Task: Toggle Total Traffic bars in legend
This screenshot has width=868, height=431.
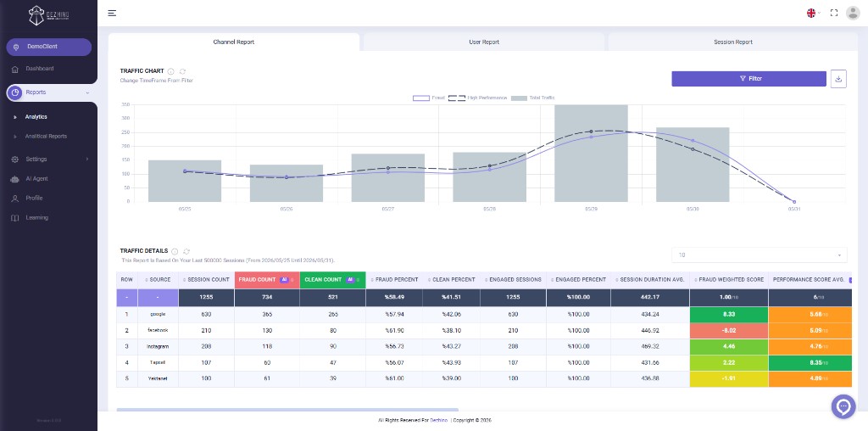Action: click(532, 98)
